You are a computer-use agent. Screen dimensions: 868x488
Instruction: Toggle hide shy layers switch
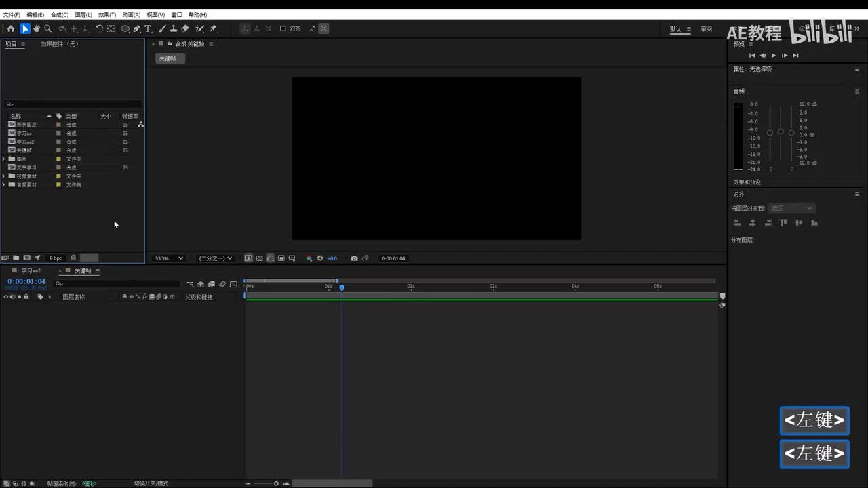coord(201,284)
